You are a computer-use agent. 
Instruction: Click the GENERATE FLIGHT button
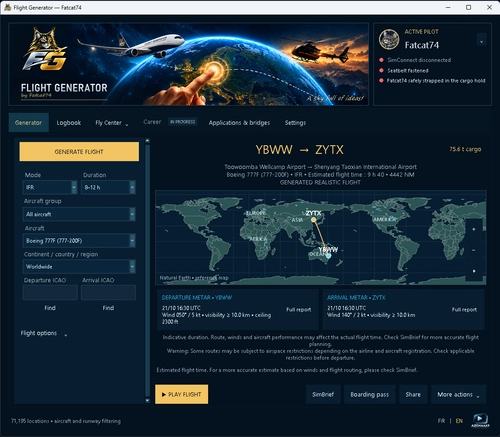coord(79,152)
